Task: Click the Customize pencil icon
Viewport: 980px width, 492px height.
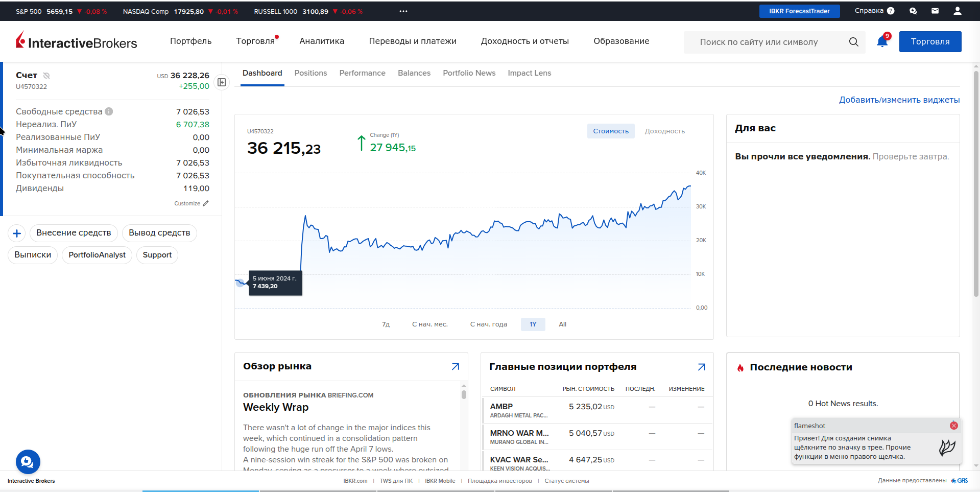Action: [206, 203]
